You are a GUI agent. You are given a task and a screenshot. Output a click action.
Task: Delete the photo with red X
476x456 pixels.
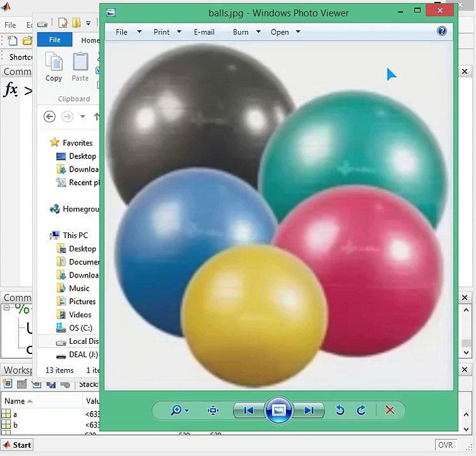[x=390, y=410]
